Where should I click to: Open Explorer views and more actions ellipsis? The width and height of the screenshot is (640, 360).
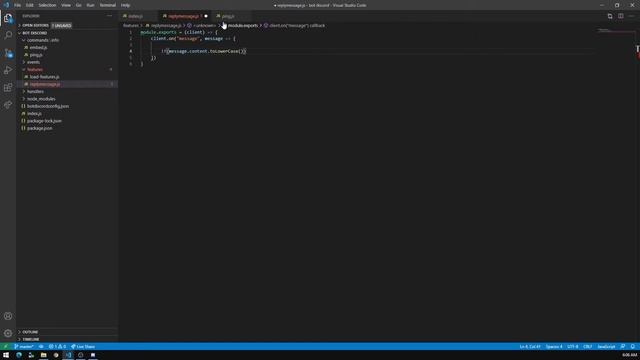[x=109, y=16]
